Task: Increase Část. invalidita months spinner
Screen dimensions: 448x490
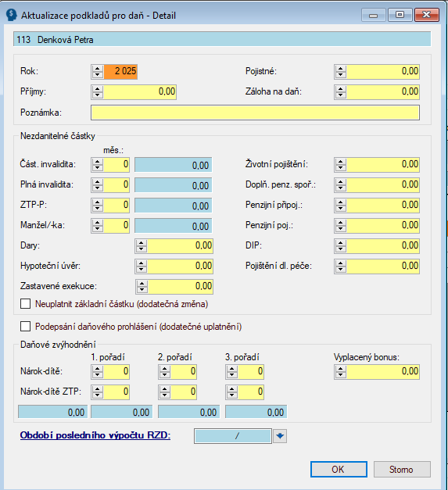Action: 98,162
